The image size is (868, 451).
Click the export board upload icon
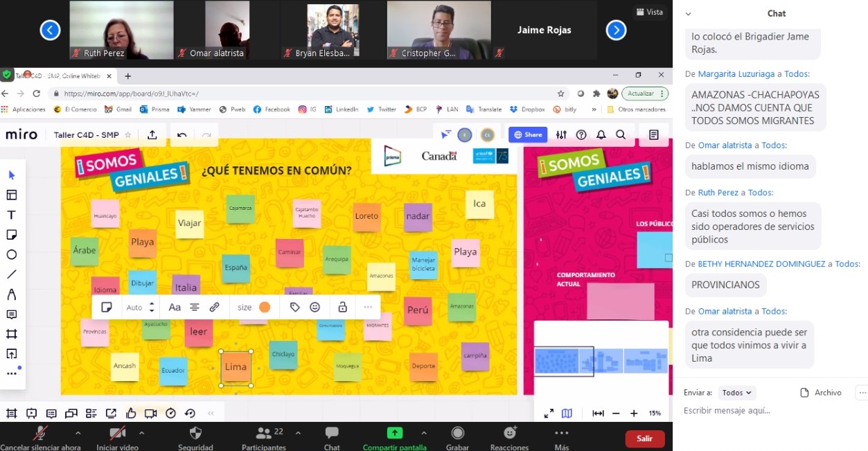[152, 135]
